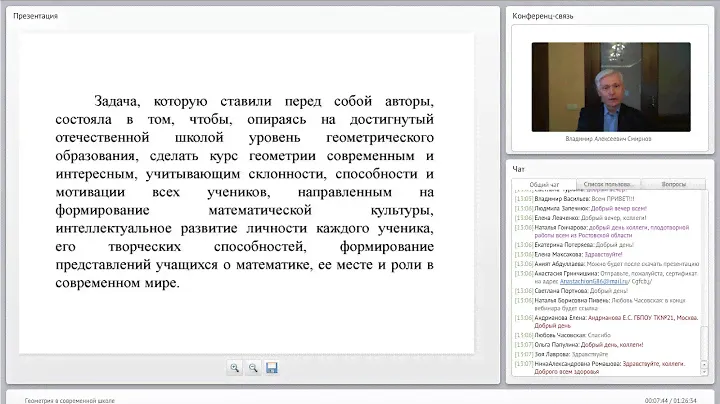Open the Вопросы tab

point(673,185)
